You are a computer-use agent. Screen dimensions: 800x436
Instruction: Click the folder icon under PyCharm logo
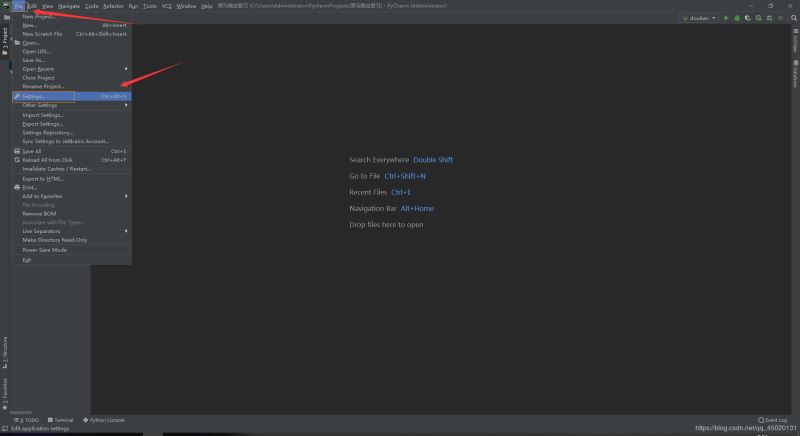7,17
